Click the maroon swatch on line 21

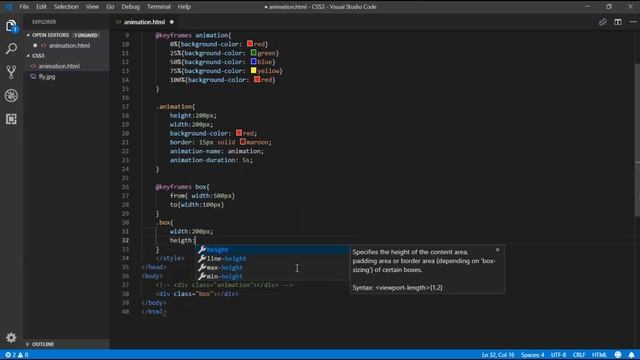tap(243, 142)
